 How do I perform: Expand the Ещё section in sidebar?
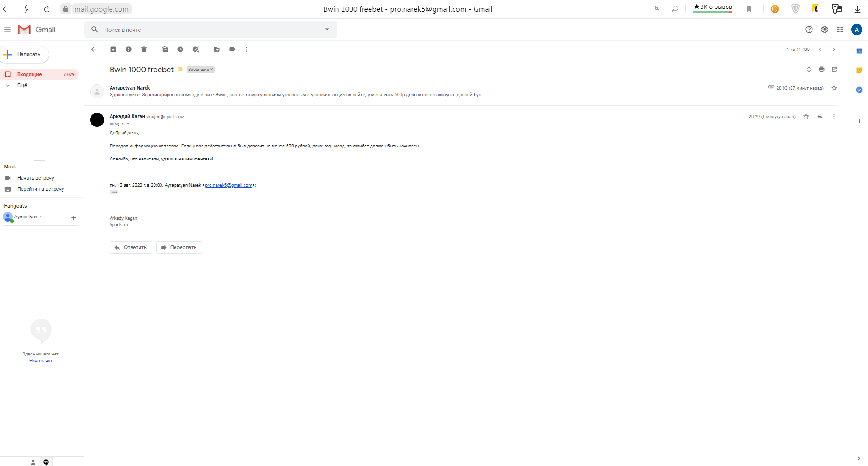(x=22, y=86)
